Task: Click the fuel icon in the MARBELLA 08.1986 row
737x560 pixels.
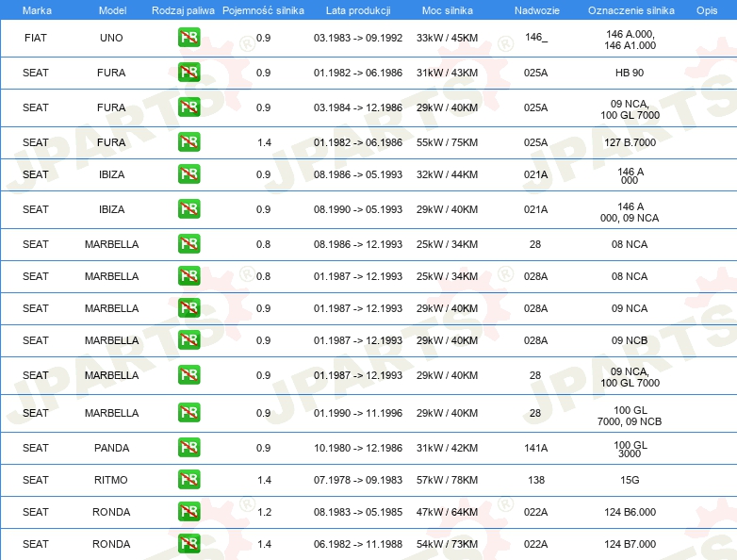Action: [x=188, y=244]
